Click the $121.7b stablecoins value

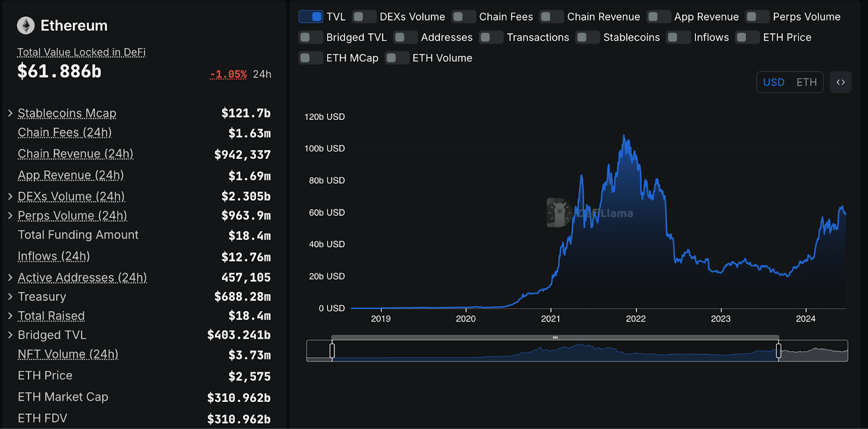[x=246, y=113]
